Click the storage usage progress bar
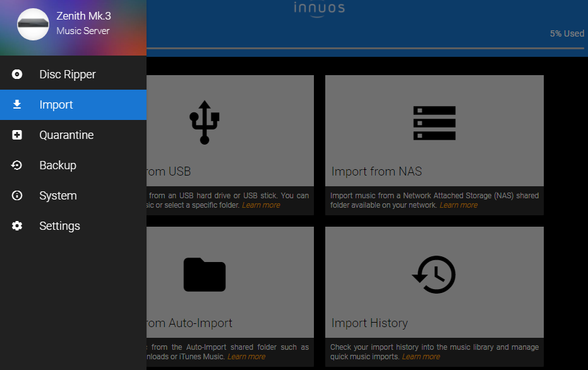The width and height of the screenshot is (588, 370). [x=365, y=49]
